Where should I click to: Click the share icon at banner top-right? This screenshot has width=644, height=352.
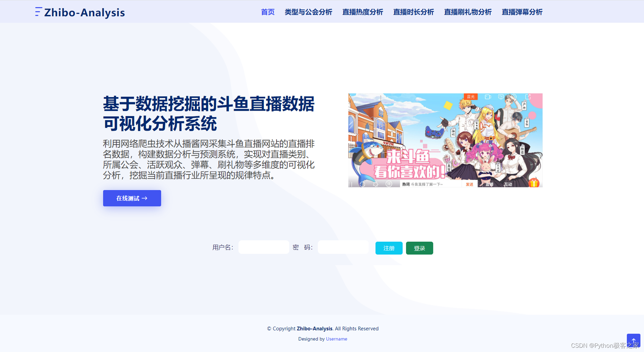coord(528,97)
